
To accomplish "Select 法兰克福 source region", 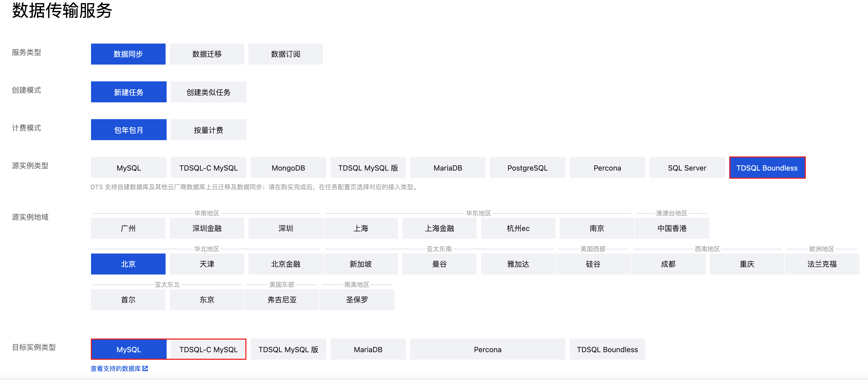I will coord(822,264).
